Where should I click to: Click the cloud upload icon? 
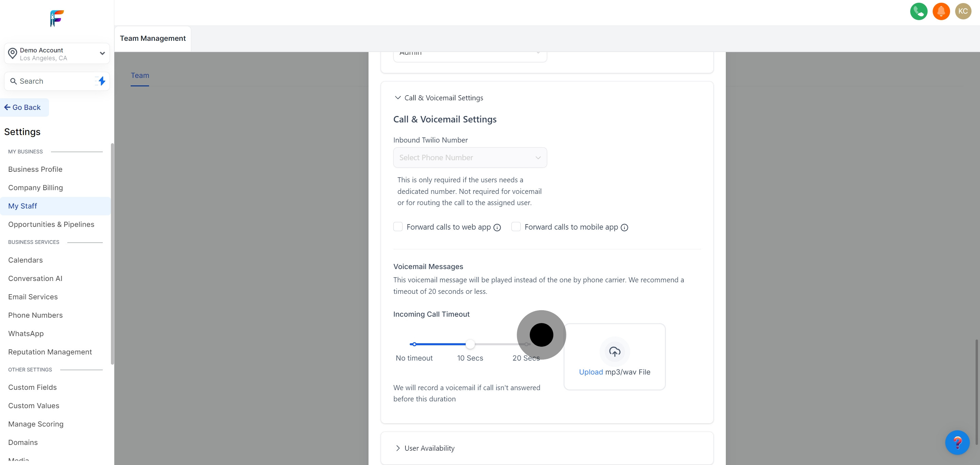615,352
